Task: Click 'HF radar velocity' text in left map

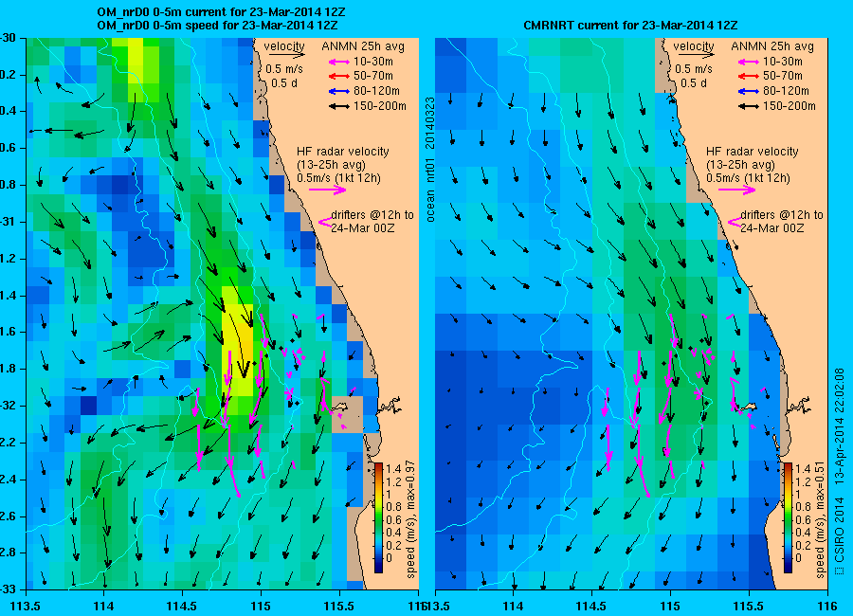Action: tap(343, 152)
